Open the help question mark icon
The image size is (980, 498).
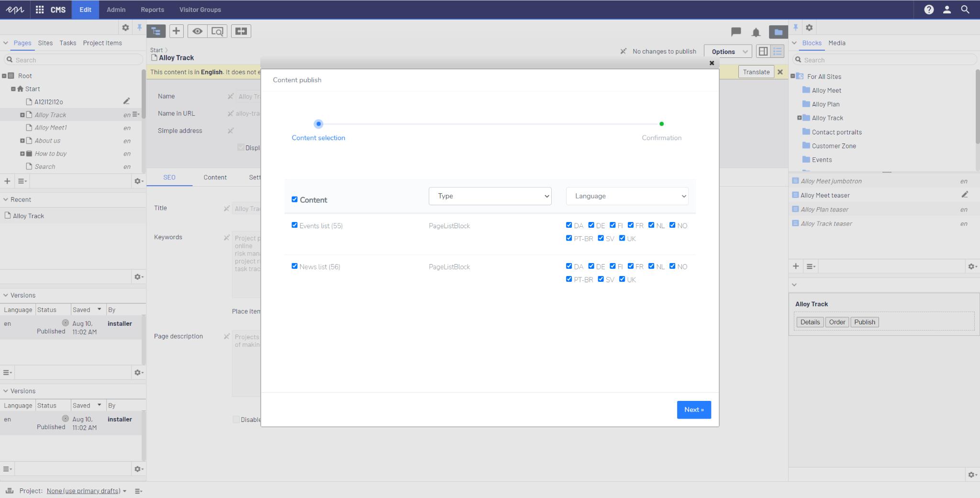click(x=929, y=10)
